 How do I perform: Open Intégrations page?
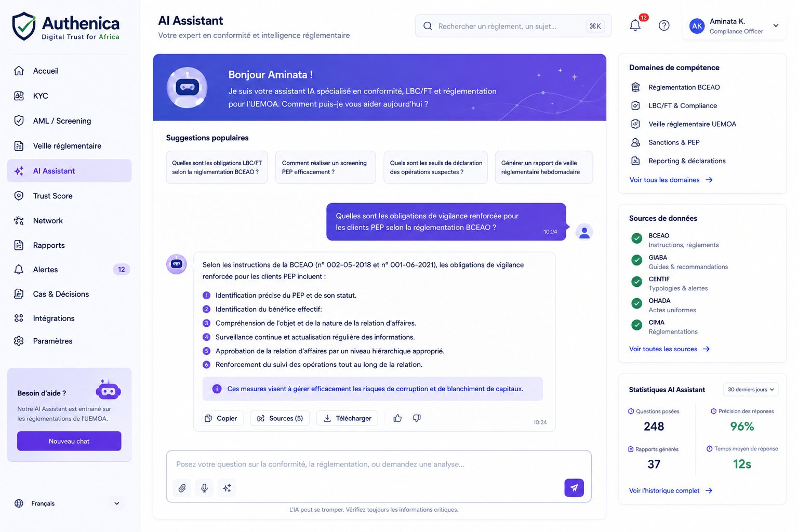pyautogui.click(x=69, y=318)
